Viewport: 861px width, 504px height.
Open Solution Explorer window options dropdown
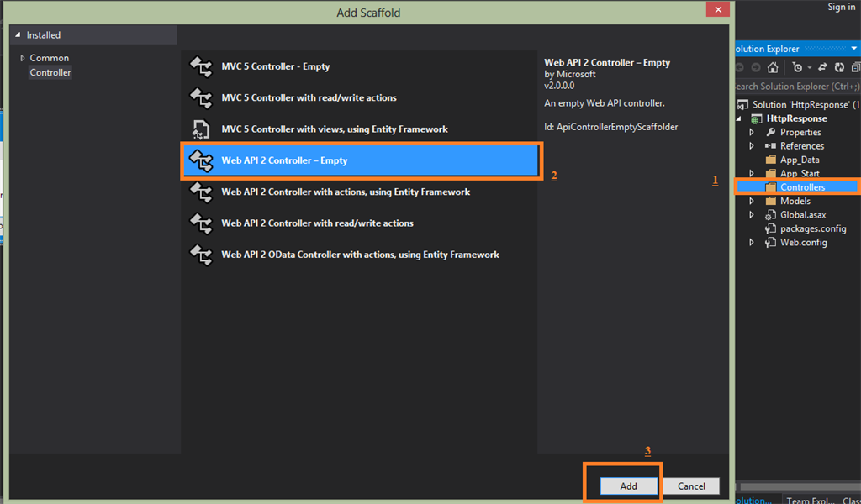coord(854,49)
